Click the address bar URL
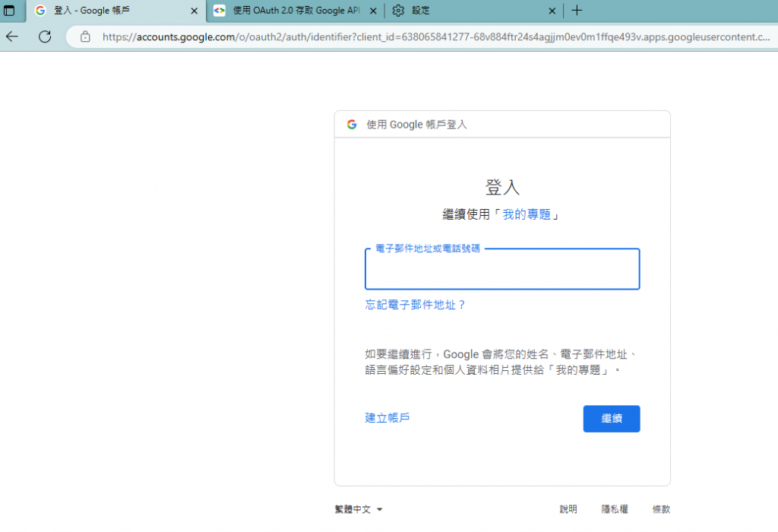The image size is (778, 532). pyautogui.click(x=435, y=36)
